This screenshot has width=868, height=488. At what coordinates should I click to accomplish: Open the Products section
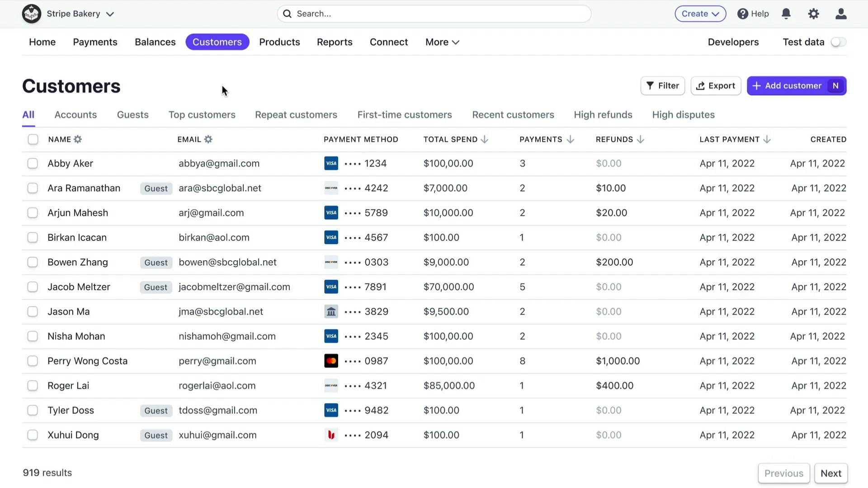(279, 42)
